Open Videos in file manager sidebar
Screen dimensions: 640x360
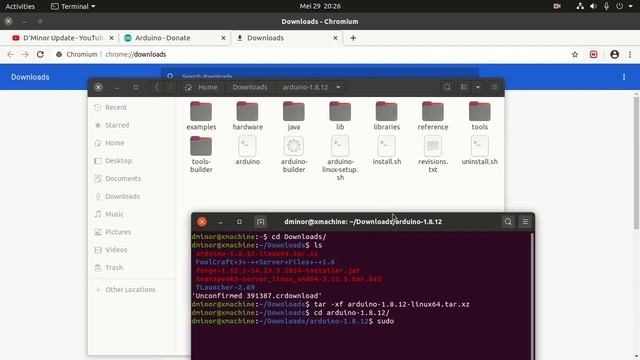(x=132, y=249)
